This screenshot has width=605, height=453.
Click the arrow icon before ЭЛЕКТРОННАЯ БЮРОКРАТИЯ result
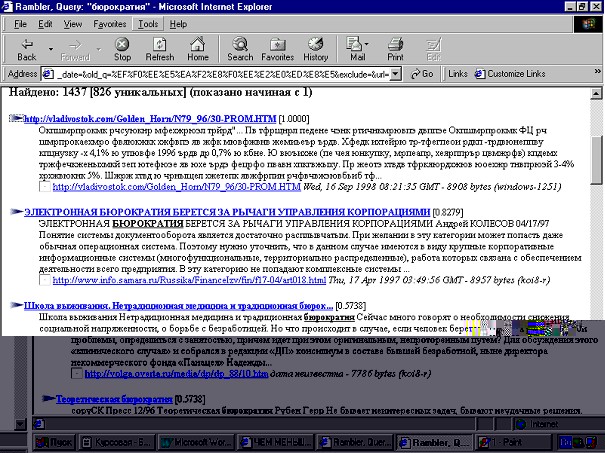click(16, 211)
